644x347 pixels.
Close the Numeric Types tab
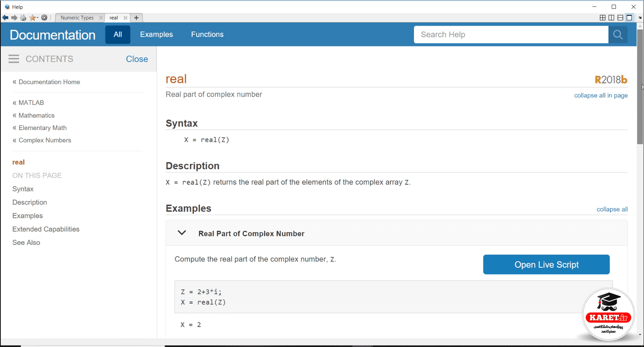click(x=101, y=18)
